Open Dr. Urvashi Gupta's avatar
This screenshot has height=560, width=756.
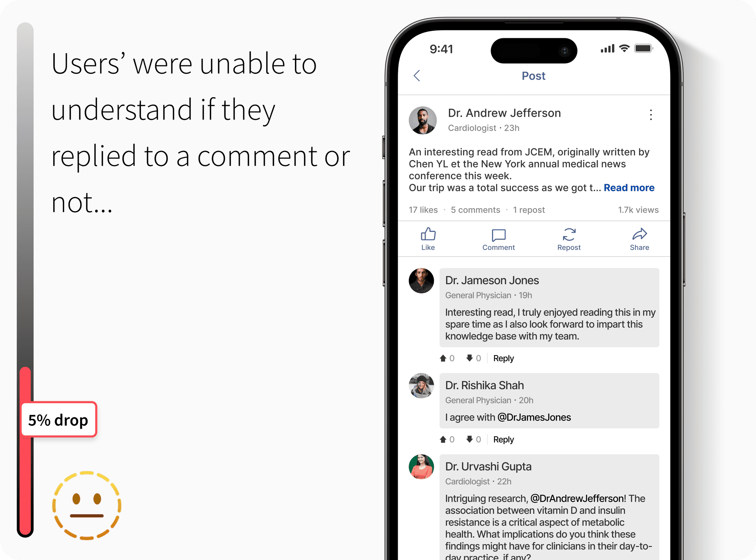pos(421,467)
